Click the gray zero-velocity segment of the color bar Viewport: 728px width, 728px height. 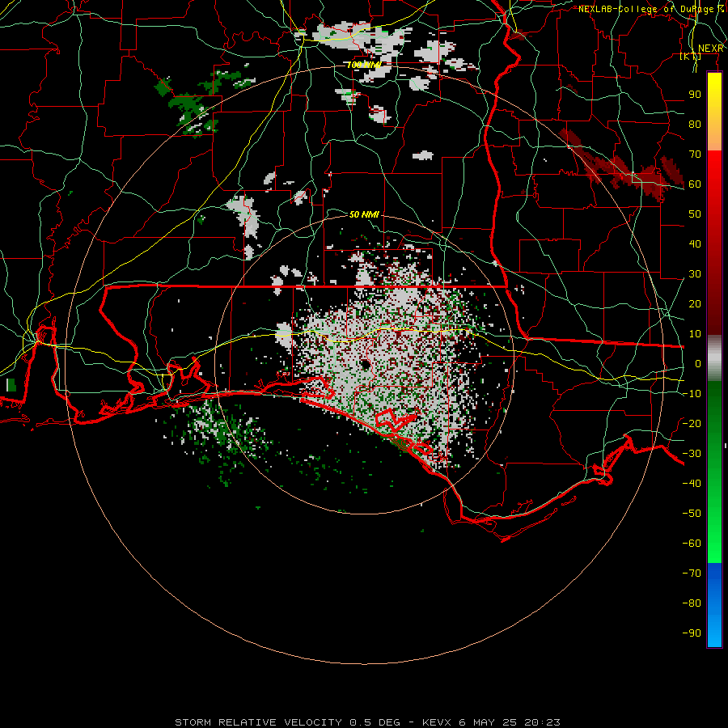click(x=714, y=358)
